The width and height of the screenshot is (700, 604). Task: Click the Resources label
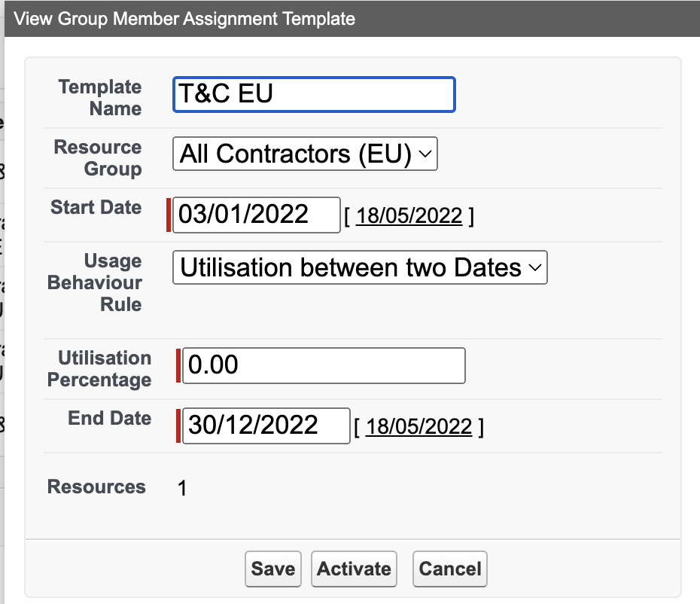click(x=96, y=487)
